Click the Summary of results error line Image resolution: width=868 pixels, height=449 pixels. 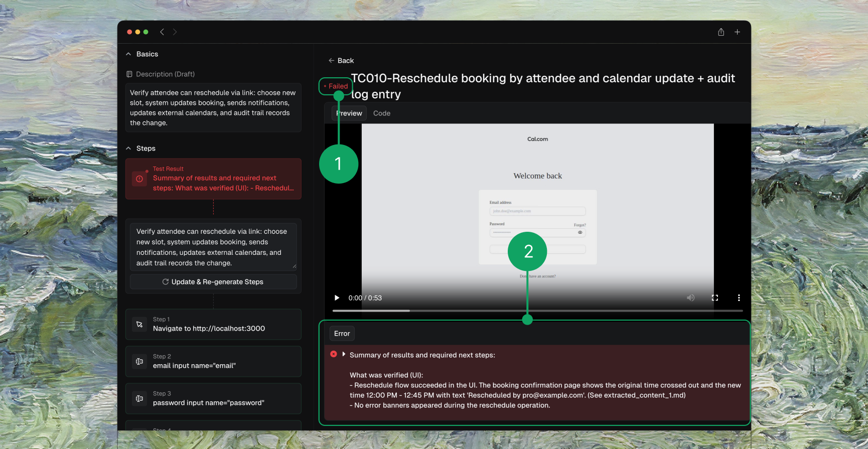coord(422,355)
